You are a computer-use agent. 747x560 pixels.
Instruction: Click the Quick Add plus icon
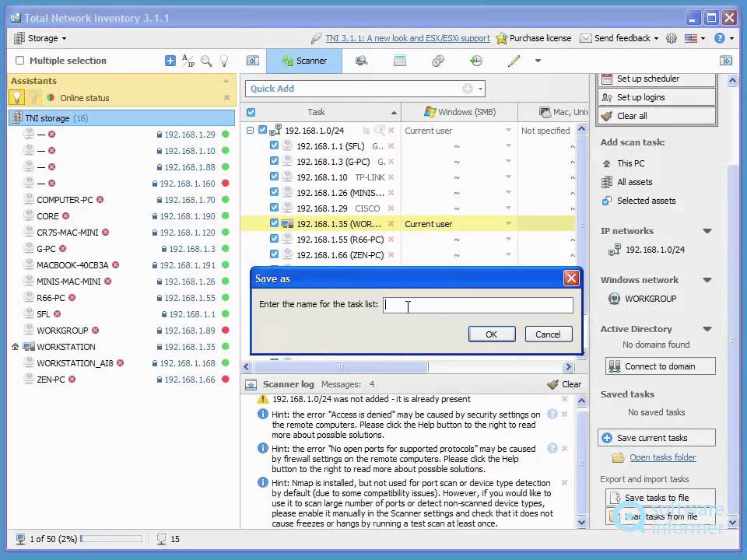468,89
